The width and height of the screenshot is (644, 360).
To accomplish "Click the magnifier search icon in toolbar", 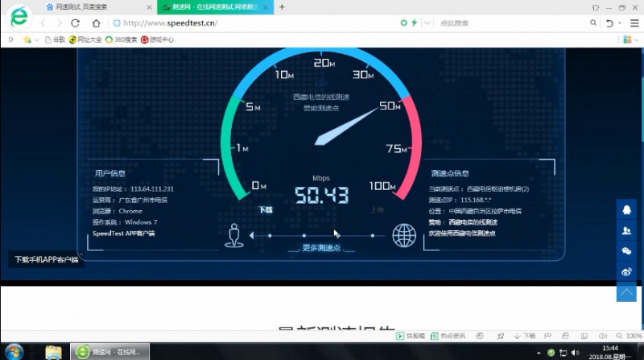I will [593, 23].
